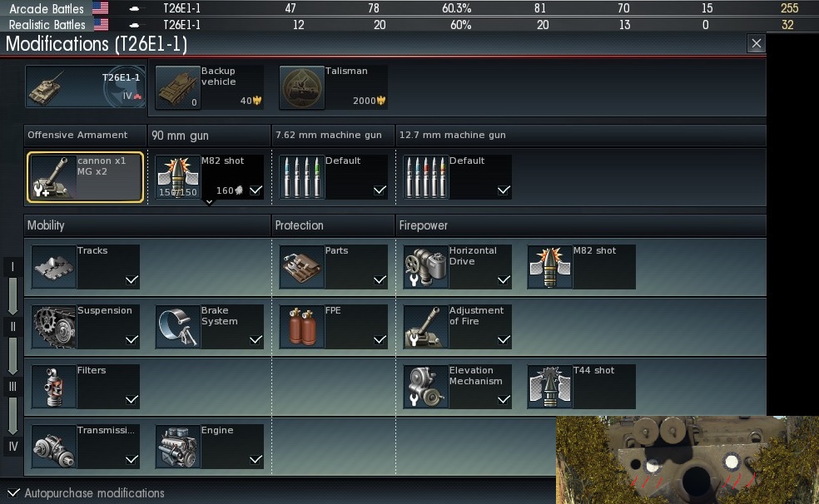This screenshot has height=504, width=819.
Task: Click the tier IV rank marker
Action: [12, 447]
